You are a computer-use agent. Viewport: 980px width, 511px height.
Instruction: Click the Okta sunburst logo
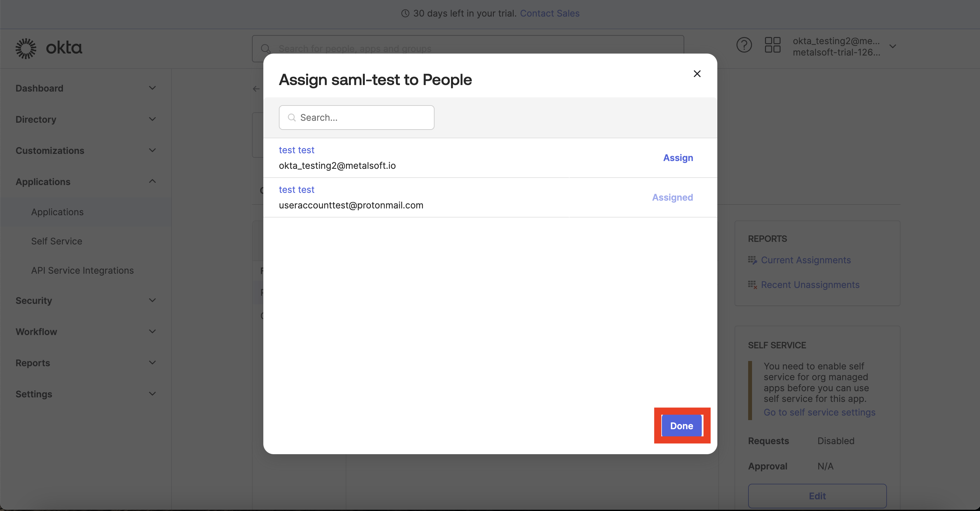26,48
